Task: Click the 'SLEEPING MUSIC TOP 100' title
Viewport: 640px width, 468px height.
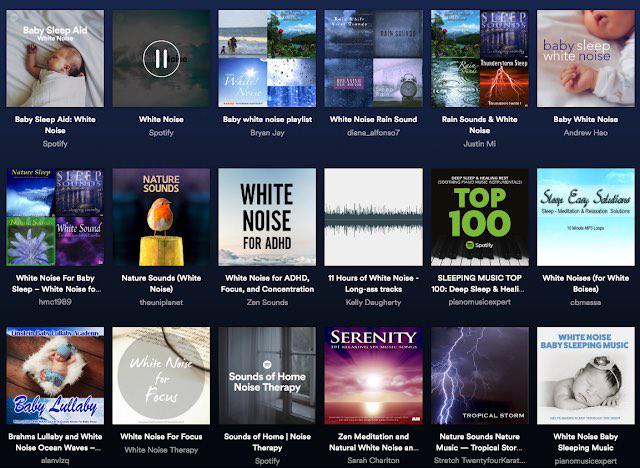Action: [480, 284]
